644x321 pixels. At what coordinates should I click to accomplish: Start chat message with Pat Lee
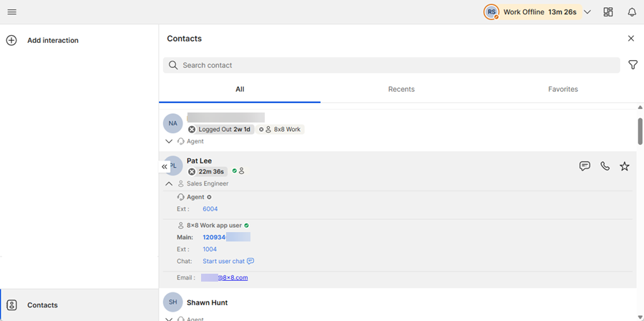pyautogui.click(x=585, y=166)
